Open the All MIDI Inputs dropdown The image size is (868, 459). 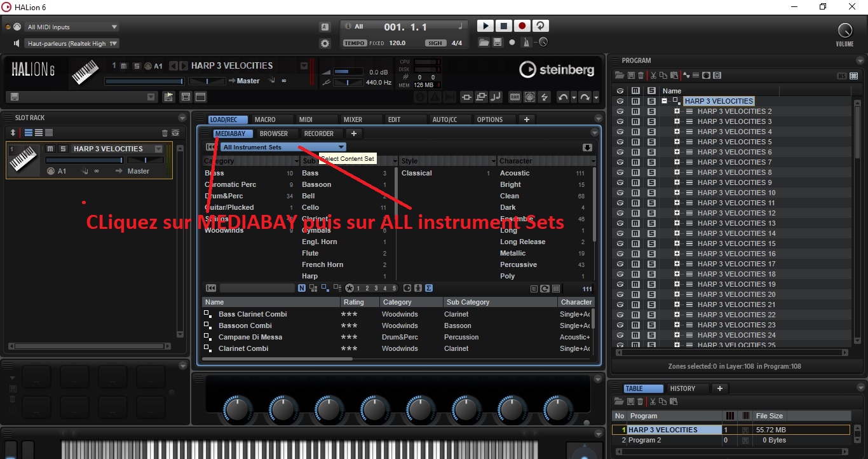(x=72, y=26)
